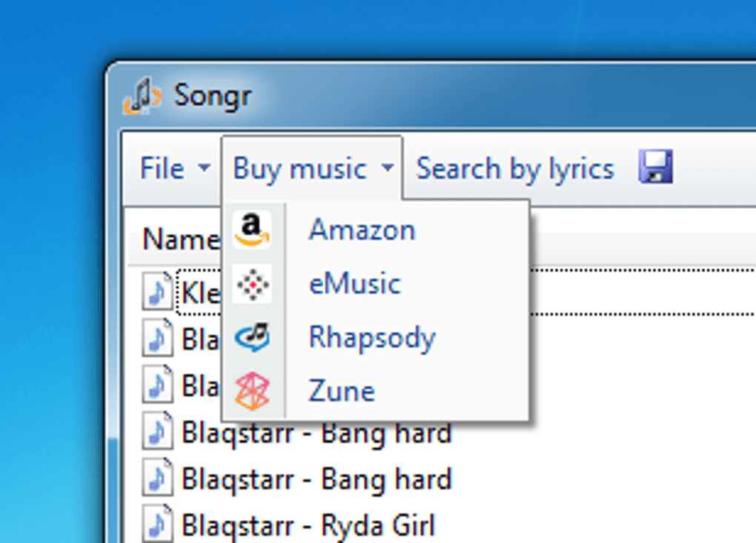The height and width of the screenshot is (543, 756).
Task: Click music file icon beside Blaqstarr - Ryda Girl
Action: 157,524
